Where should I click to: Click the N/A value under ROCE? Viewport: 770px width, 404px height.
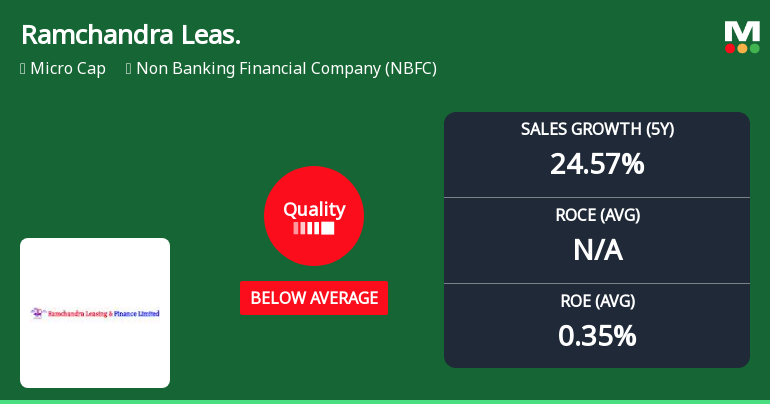597,249
